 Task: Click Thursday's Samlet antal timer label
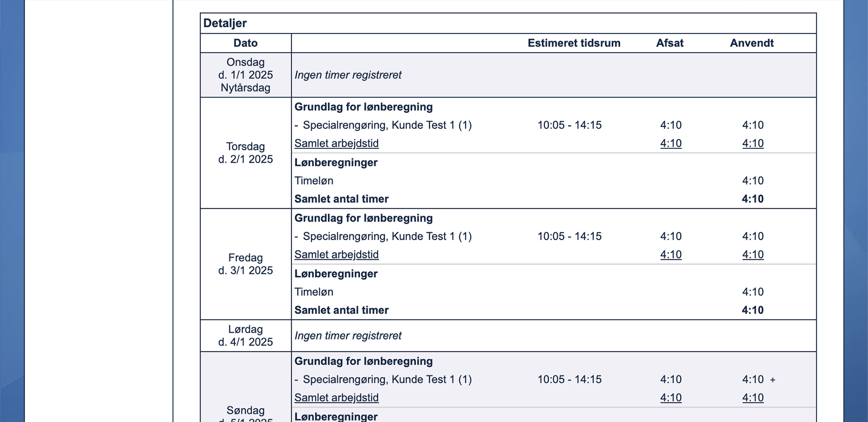coord(341,199)
